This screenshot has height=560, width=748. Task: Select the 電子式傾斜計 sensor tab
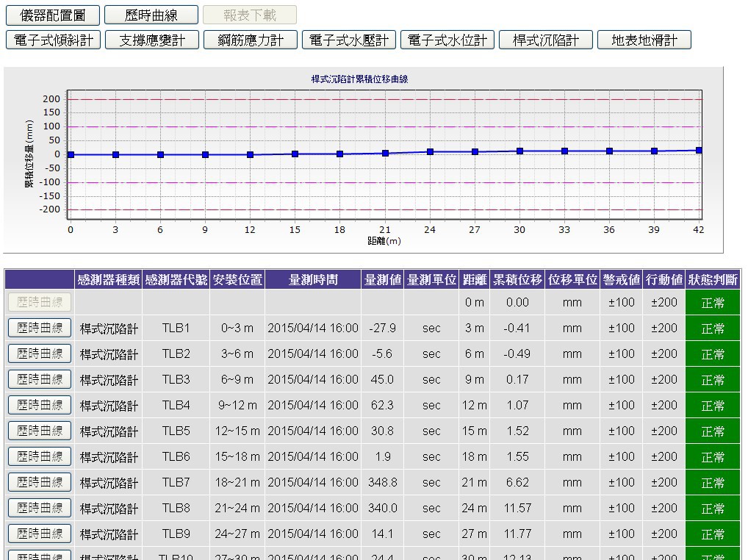(x=53, y=40)
